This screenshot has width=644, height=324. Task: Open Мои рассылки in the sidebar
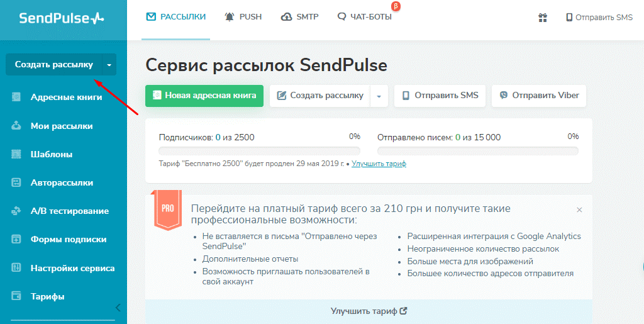click(62, 126)
